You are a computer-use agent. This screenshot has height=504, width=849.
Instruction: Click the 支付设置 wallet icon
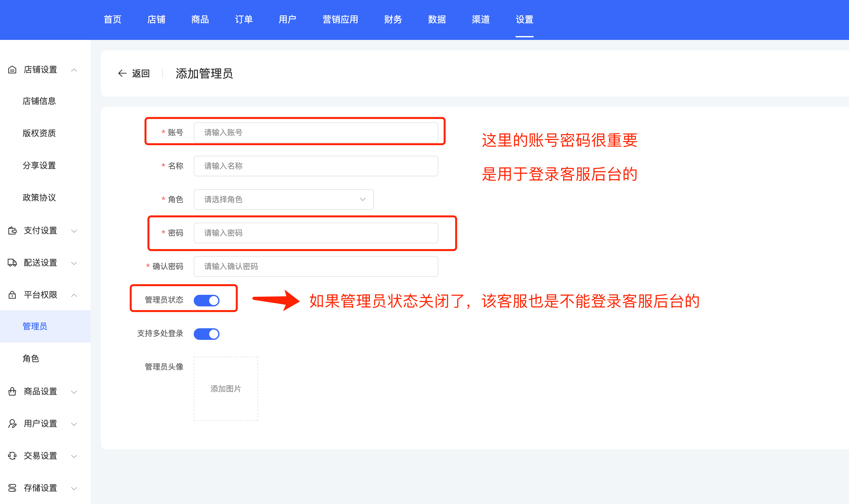point(12,231)
